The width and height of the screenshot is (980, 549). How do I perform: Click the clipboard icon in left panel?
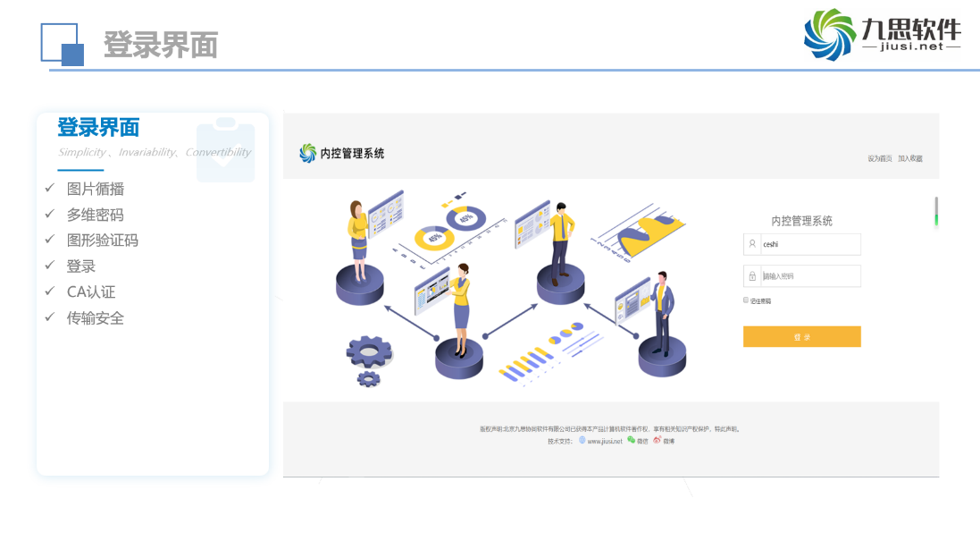click(225, 148)
